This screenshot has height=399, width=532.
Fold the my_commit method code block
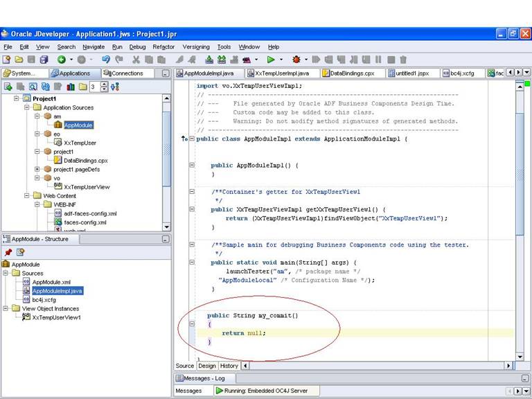tap(192, 323)
